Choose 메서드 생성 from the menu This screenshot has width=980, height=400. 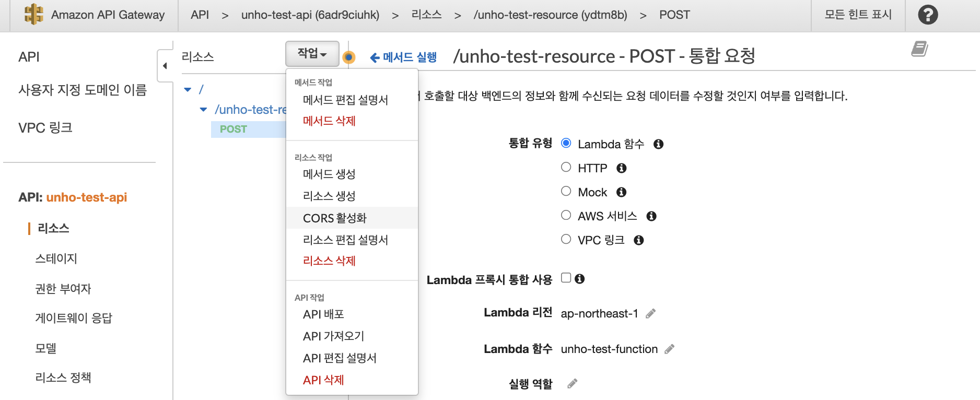coord(329,174)
